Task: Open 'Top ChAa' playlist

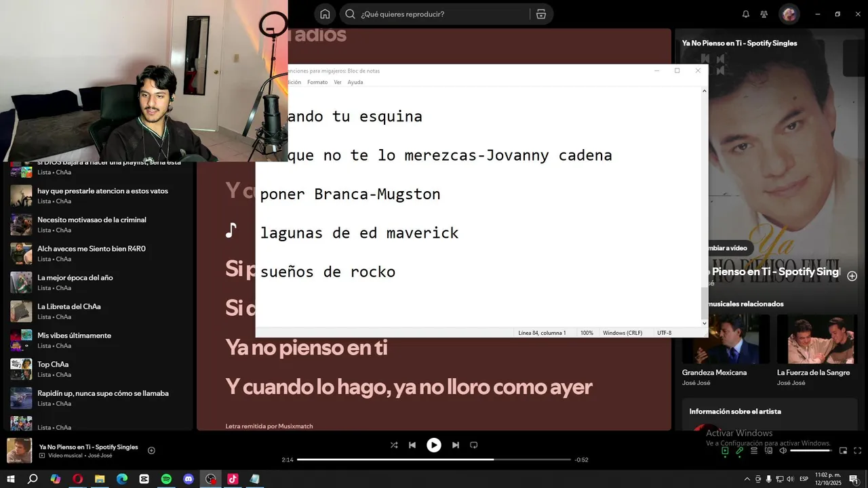Action: (97, 369)
